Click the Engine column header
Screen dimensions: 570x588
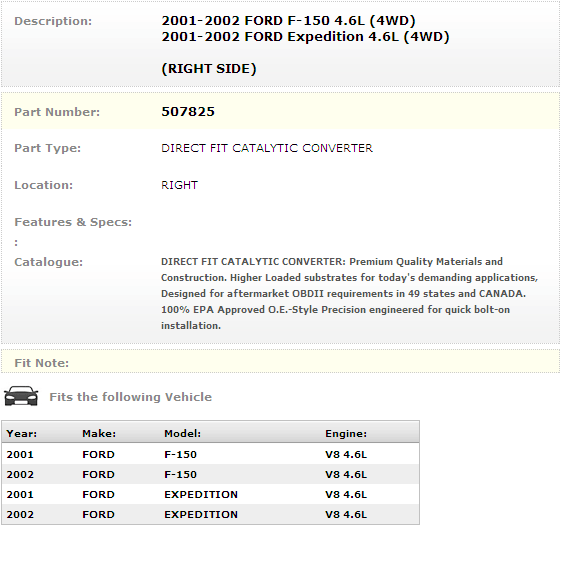(346, 434)
